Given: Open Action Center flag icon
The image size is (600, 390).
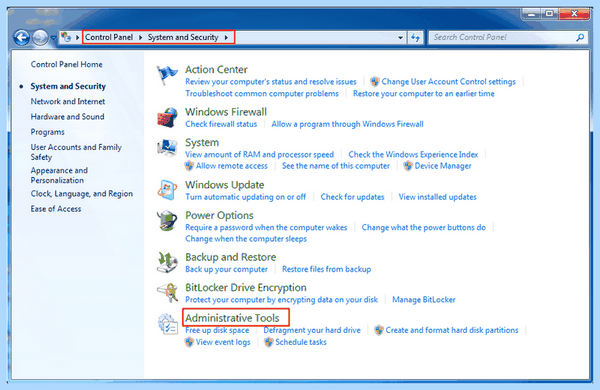Looking at the screenshot, I should (x=167, y=75).
